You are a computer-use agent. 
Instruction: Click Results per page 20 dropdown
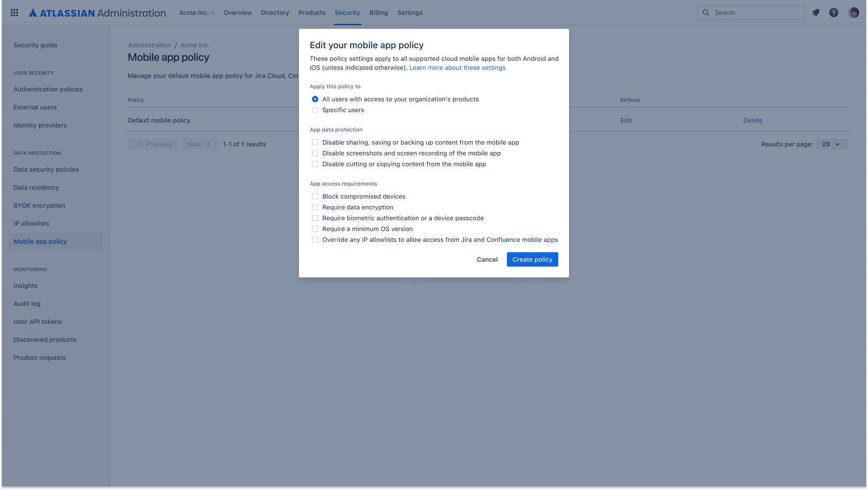(x=832, y=144)
